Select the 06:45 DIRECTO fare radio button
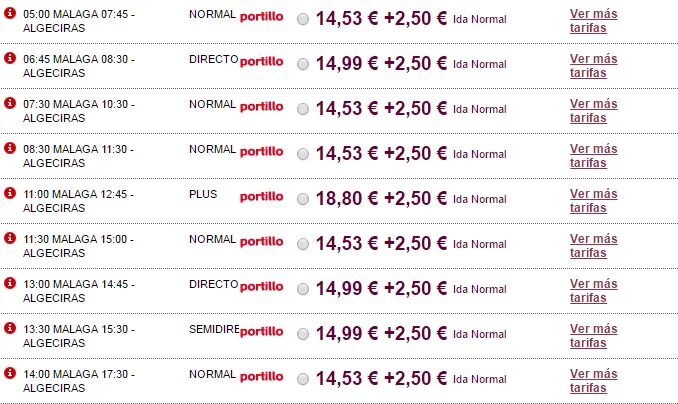678x404 pixels. click(303, 64)
